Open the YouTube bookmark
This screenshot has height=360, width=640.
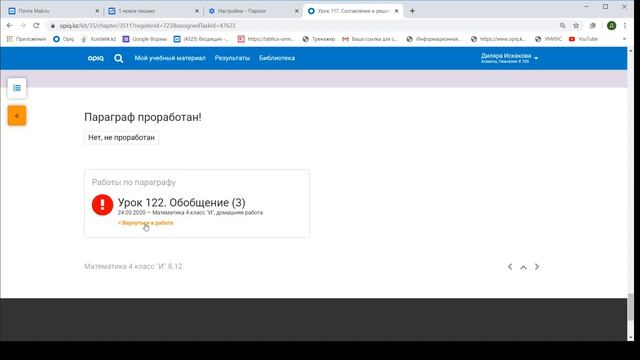pyautogui.click(x=583, y=39)
